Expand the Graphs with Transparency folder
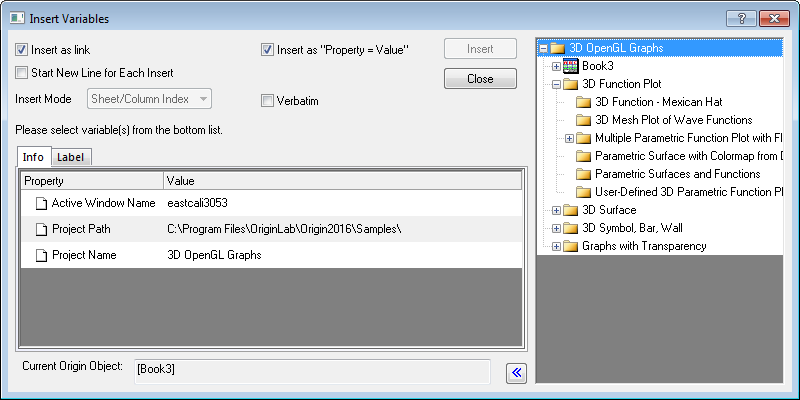800x400 pixels. 557,246
